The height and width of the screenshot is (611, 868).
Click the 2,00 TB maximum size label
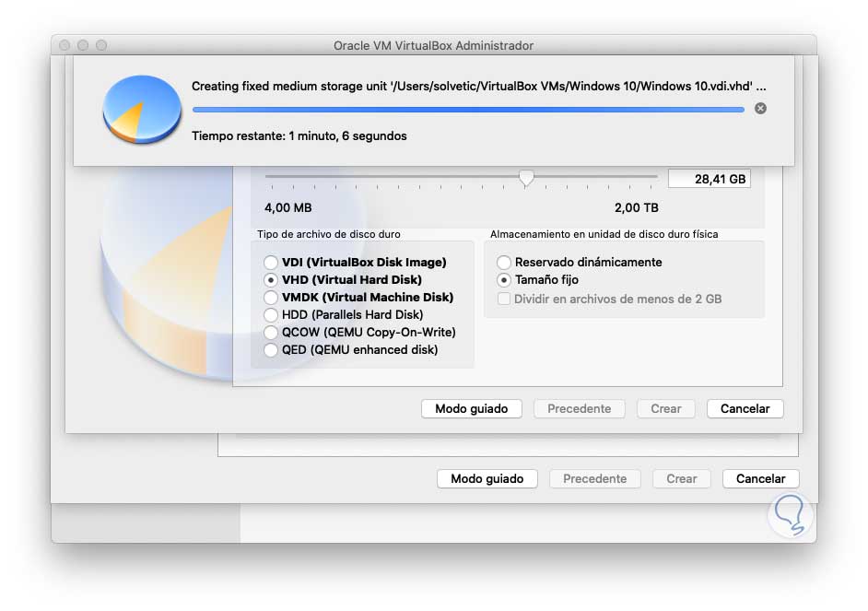637,208
